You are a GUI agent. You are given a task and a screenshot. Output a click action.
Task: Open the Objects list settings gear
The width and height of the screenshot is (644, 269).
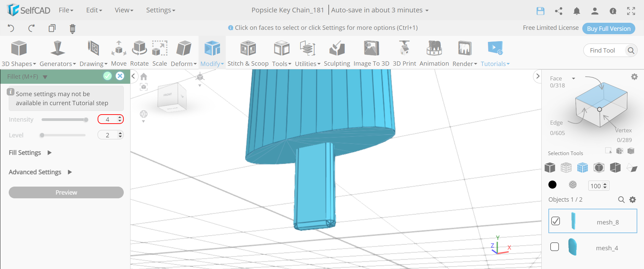tap(633, 200)
